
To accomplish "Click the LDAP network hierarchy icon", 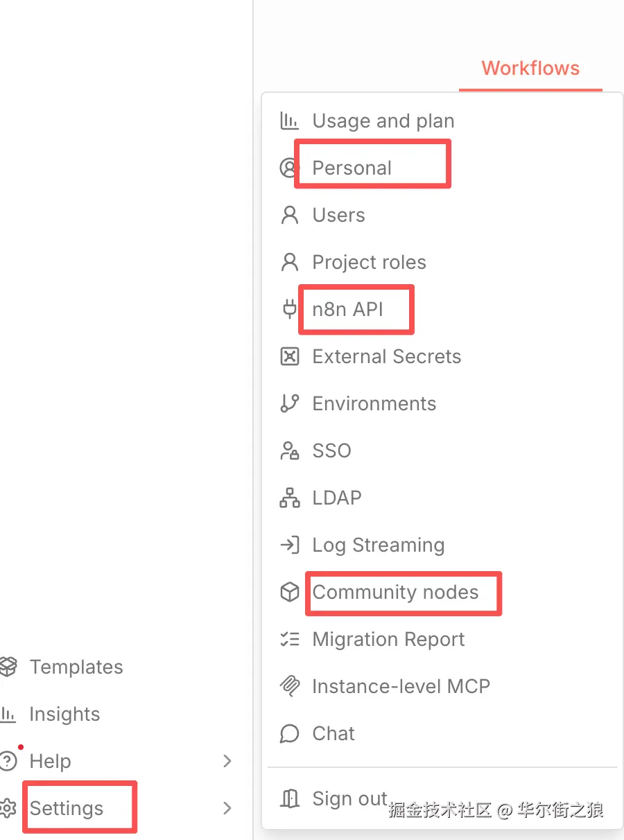I will [289, 498].
